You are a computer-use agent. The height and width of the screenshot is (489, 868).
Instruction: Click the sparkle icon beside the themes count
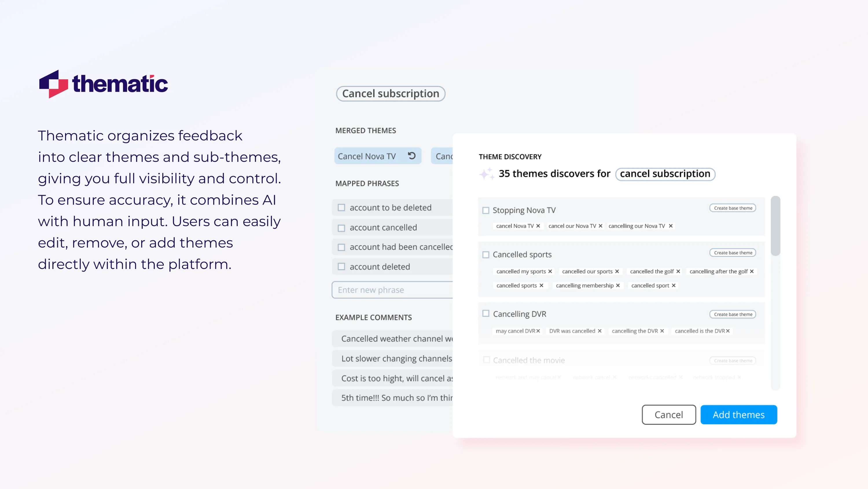pos(486,174)
